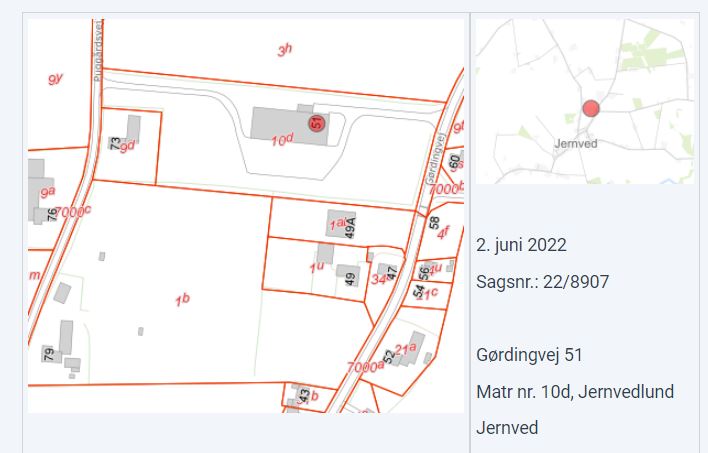708x453 pixels.
Task: Click the Jernved label on overview map
Action: 575,143
